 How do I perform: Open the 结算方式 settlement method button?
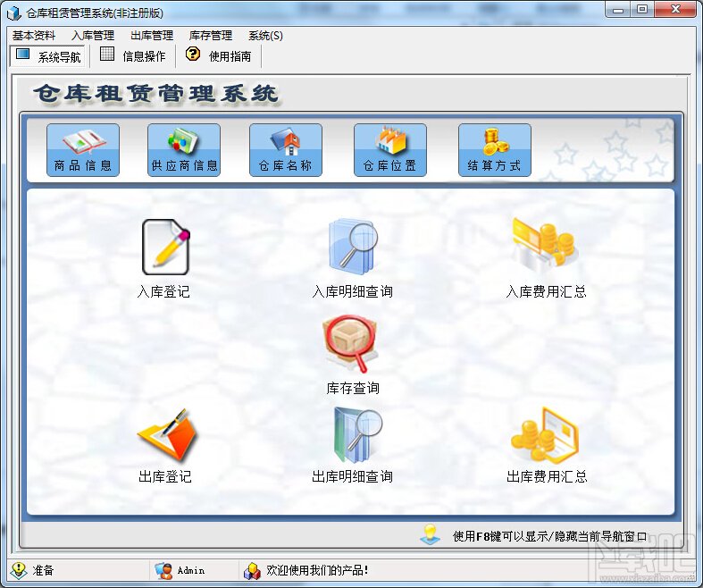pyautogui.click(x=495, y=150)
